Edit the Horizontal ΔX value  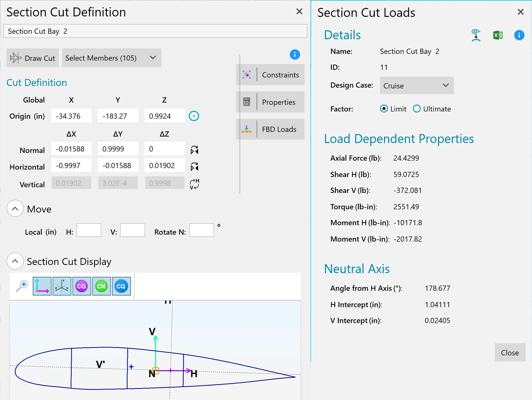71,165
